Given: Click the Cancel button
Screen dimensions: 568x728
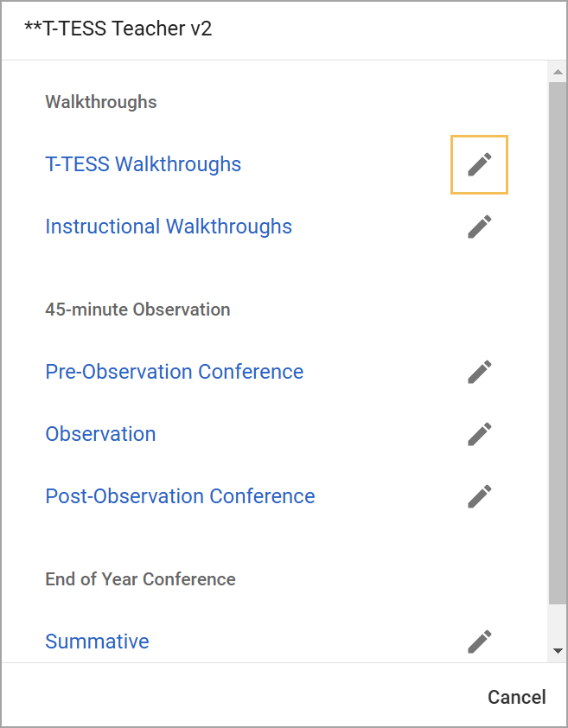Looking at the screenshot, I should (x=516, y=698).
